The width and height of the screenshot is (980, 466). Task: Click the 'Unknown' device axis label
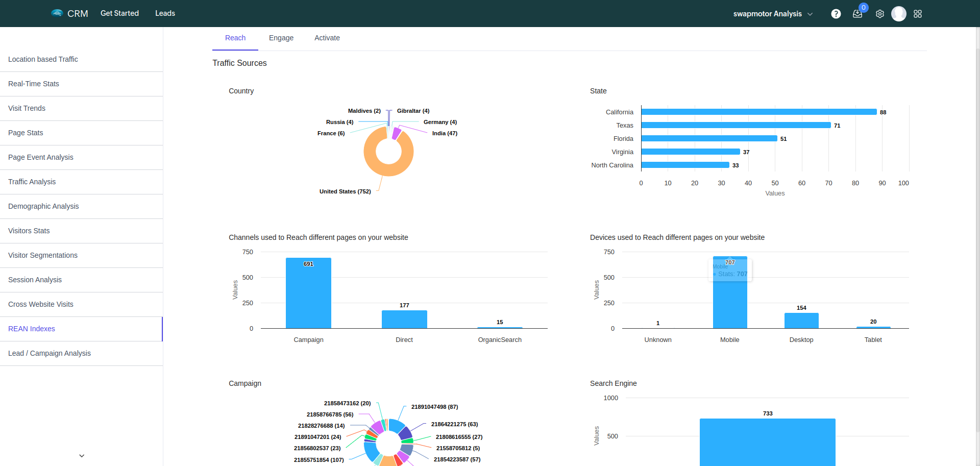tap(658, 340)
